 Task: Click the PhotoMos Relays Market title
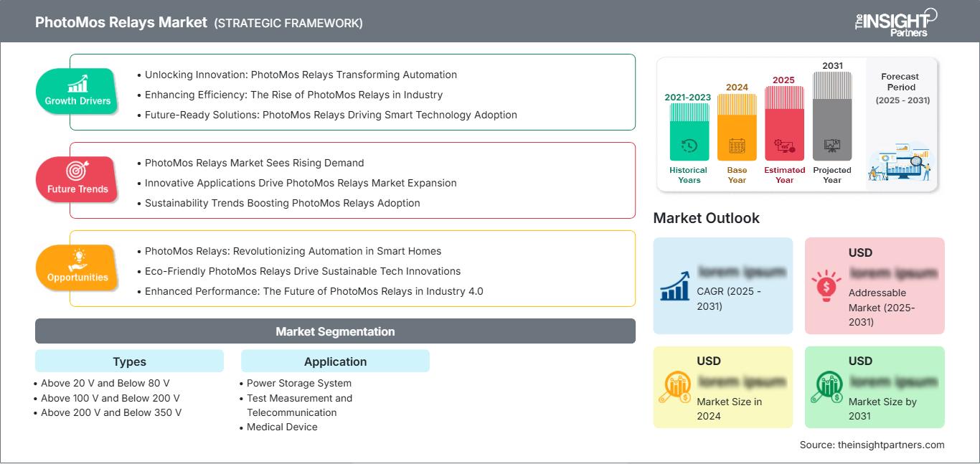tap(121, 22)
